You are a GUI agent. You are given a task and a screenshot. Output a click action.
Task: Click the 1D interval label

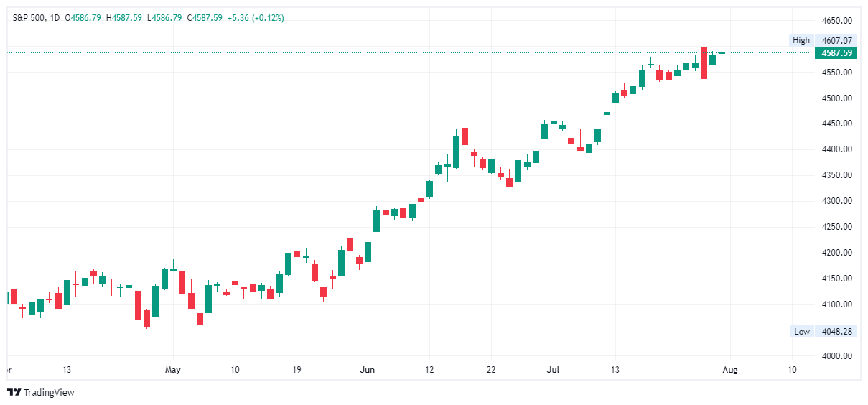click(x=55, y=18)
